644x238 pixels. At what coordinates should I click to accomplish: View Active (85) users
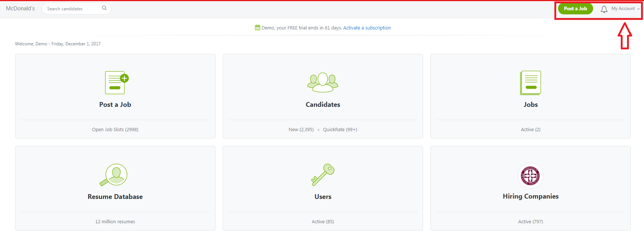(323, 222)
